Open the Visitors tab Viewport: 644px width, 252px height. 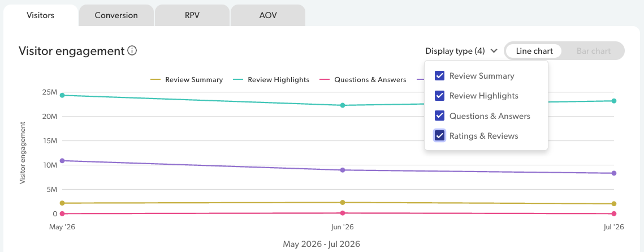[x=40, y=16]
